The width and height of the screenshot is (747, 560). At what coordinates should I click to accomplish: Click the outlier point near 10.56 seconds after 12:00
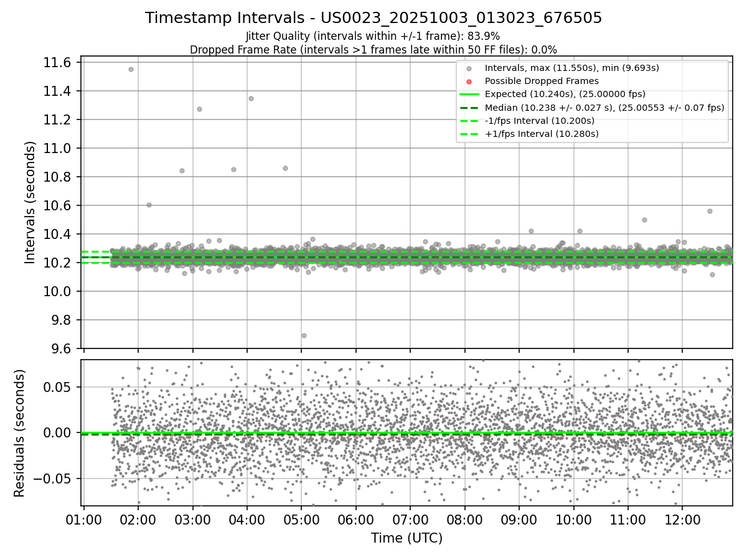click(x=710, y=211)
